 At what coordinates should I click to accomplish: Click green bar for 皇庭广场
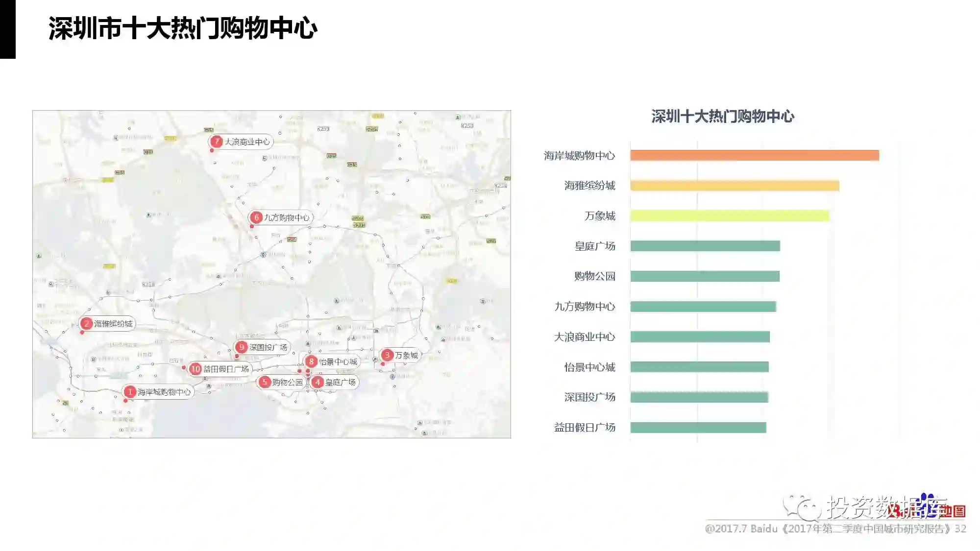point(705,246)
